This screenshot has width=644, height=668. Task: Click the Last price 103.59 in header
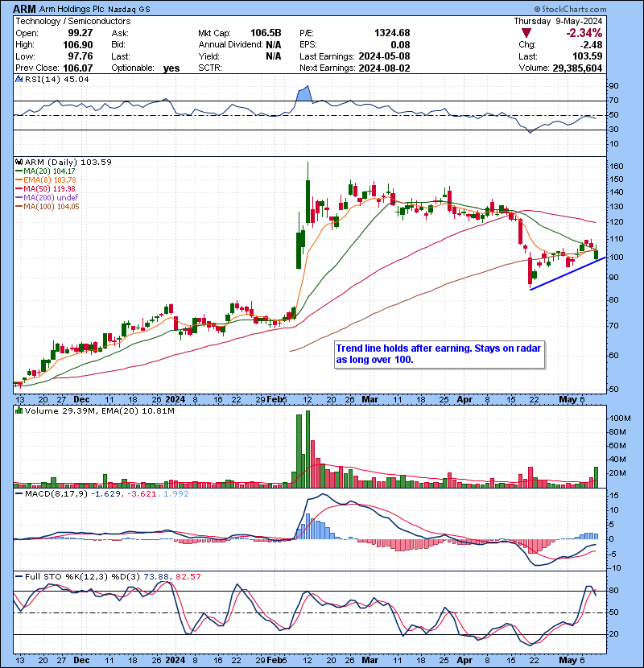(x=587, y=56)
